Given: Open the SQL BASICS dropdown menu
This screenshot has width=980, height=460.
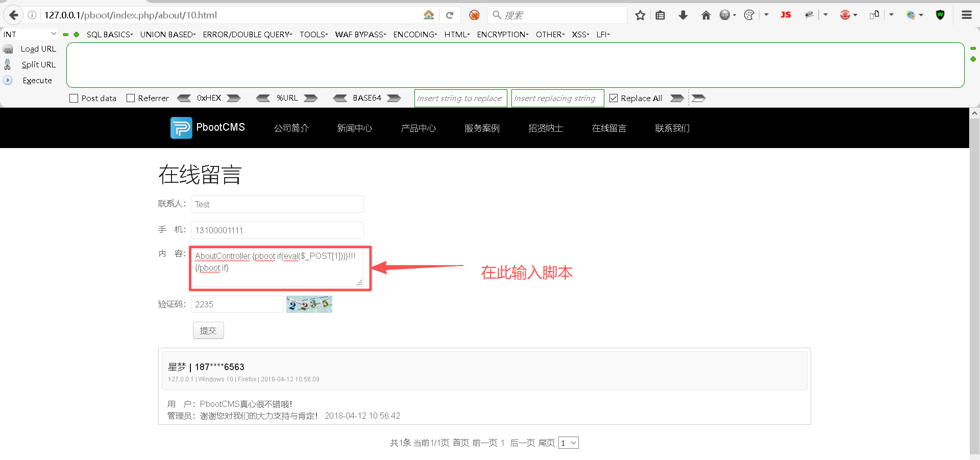Looking at the screenshot, I should (110, 34).
